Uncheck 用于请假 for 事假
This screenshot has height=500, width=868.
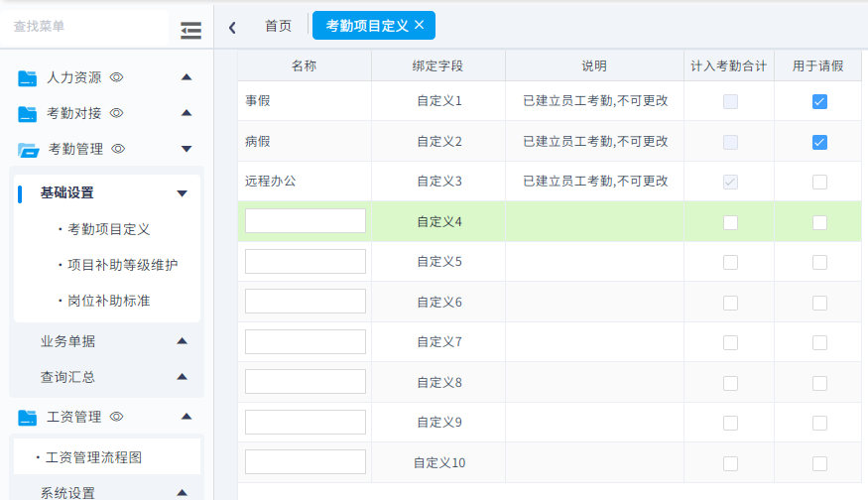click(x=819, y=102)
